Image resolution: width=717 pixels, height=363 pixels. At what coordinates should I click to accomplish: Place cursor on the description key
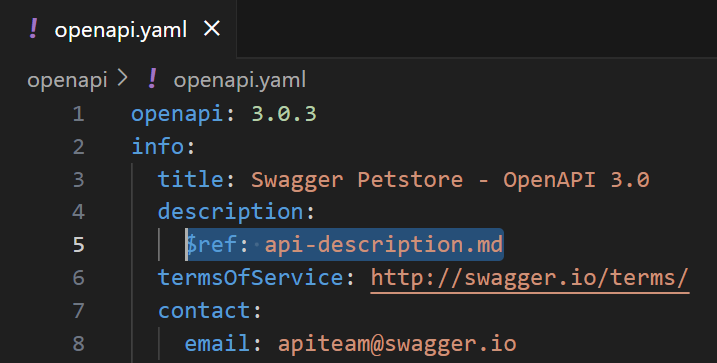pyautogui.click(x=230, y=212)
